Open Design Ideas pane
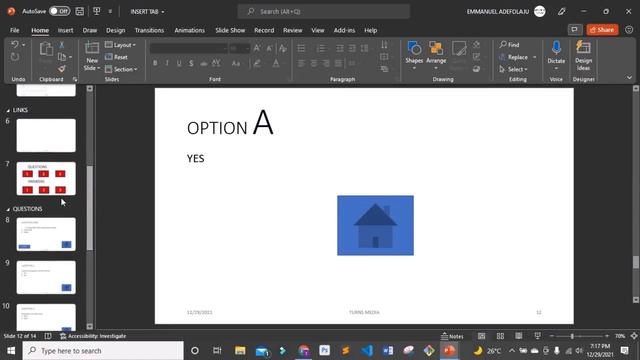The image size is (640, 360). click(583, 55)
